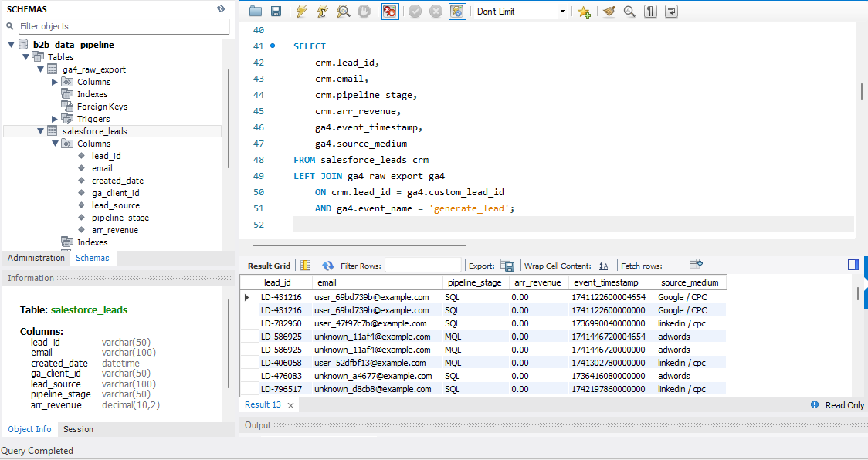Run explain plan for statement
This screenshot has width=868, height=460.
pos(343,11)
